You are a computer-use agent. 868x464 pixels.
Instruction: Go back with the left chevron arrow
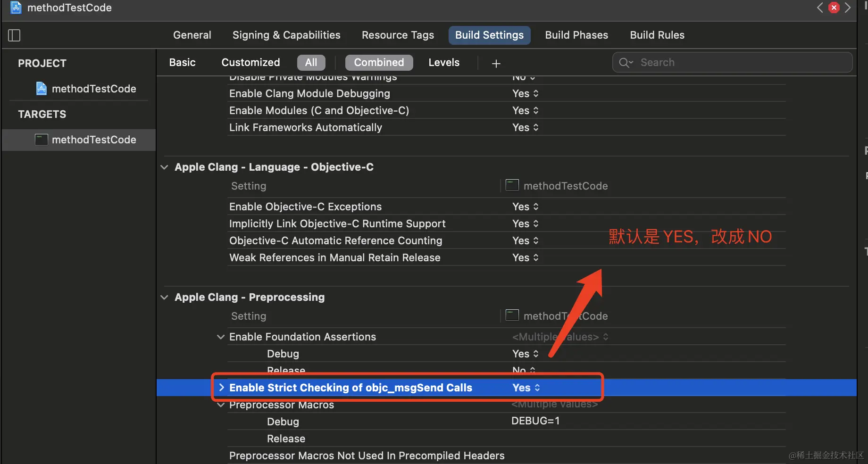(820, 8)
